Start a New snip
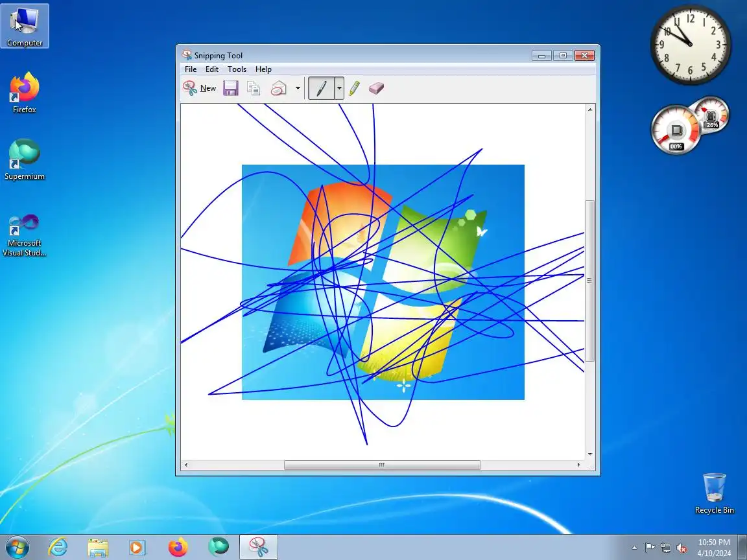 pyautogui.click(x=200, y=88)
